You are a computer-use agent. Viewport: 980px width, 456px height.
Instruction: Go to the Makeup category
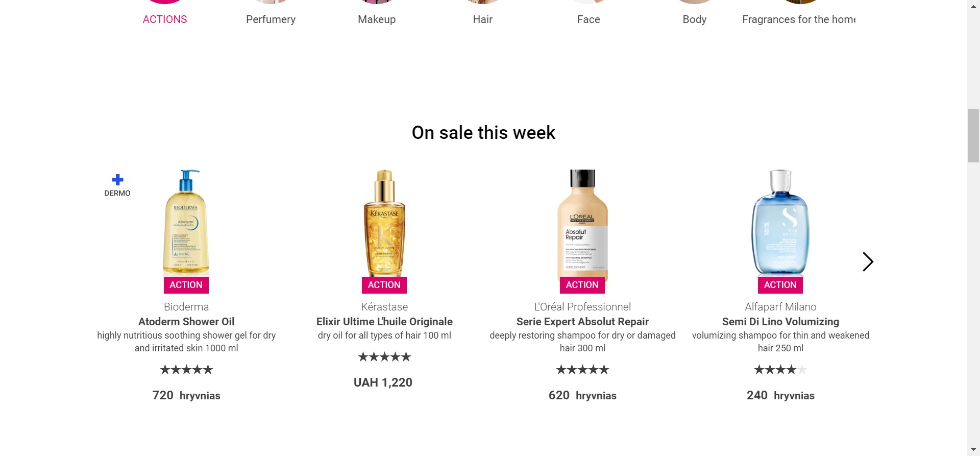coord(377,19)
